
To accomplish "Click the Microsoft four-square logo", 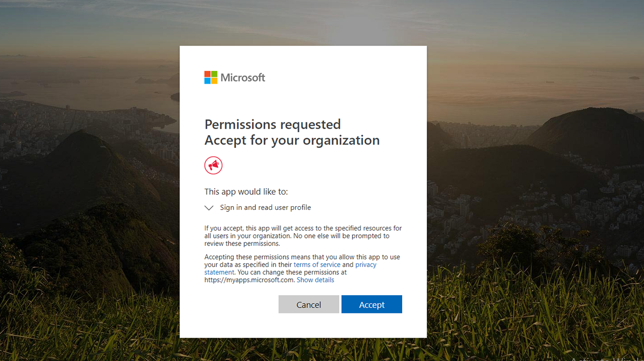I will (x=211, y=78).
